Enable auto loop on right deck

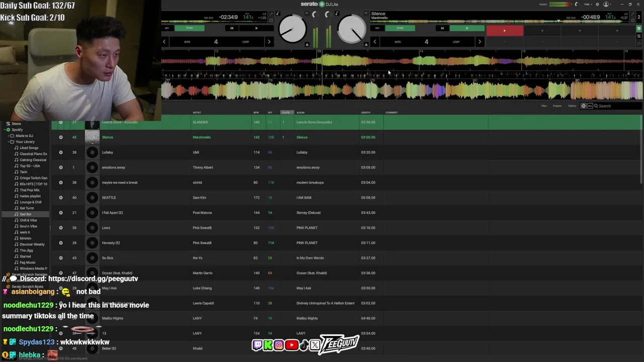pos(397,42)
